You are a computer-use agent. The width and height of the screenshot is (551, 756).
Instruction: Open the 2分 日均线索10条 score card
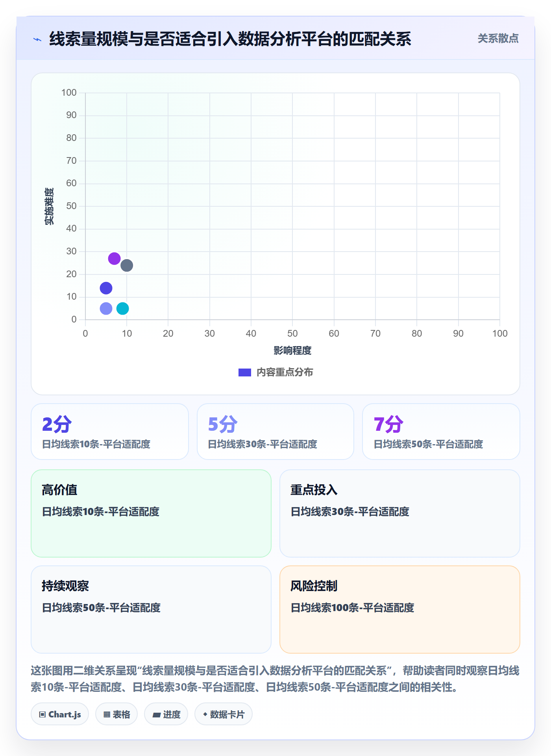(110, 432)
